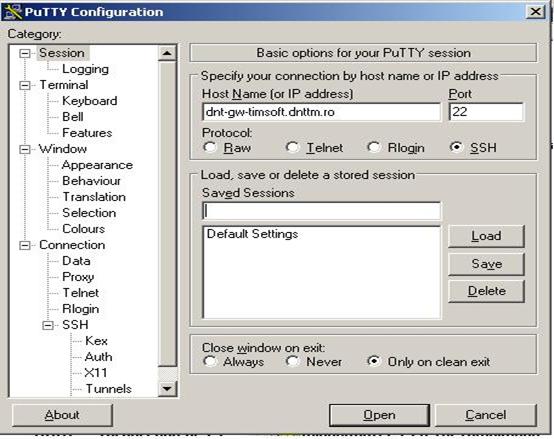Viewport: 554px width, 439px height.
Task: Collapse the Window tree node
Action: pyautogui.click(x=25, y=149)
